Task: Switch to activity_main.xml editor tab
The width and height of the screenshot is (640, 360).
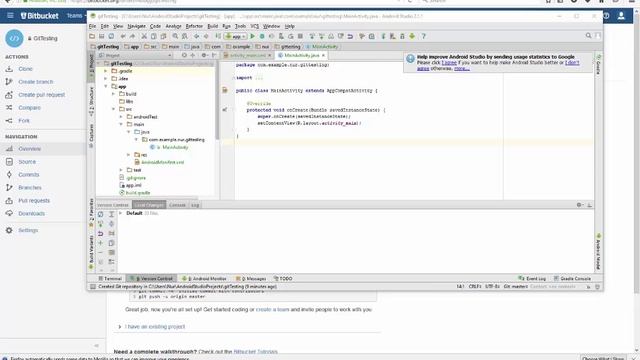Action: tap(246, 55)
